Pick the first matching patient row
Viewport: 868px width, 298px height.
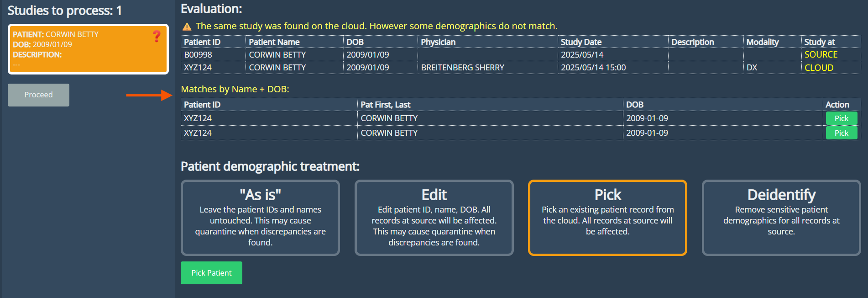(841, 118)
